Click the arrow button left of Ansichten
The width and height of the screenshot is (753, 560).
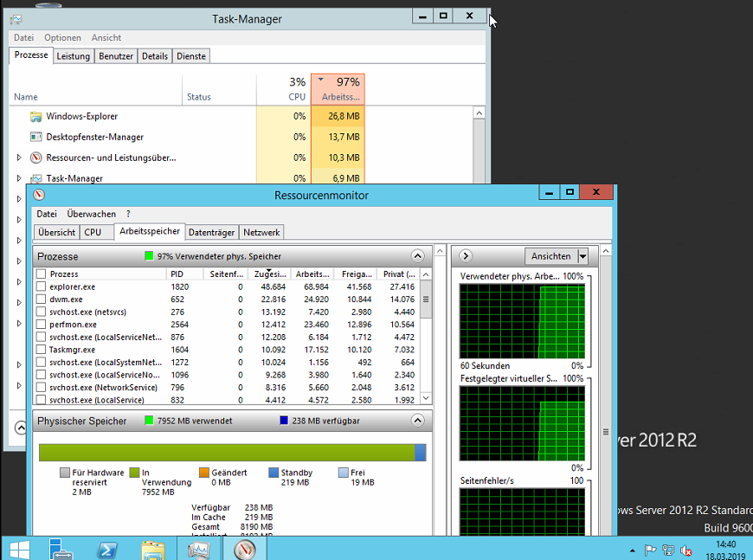[466, 256]
